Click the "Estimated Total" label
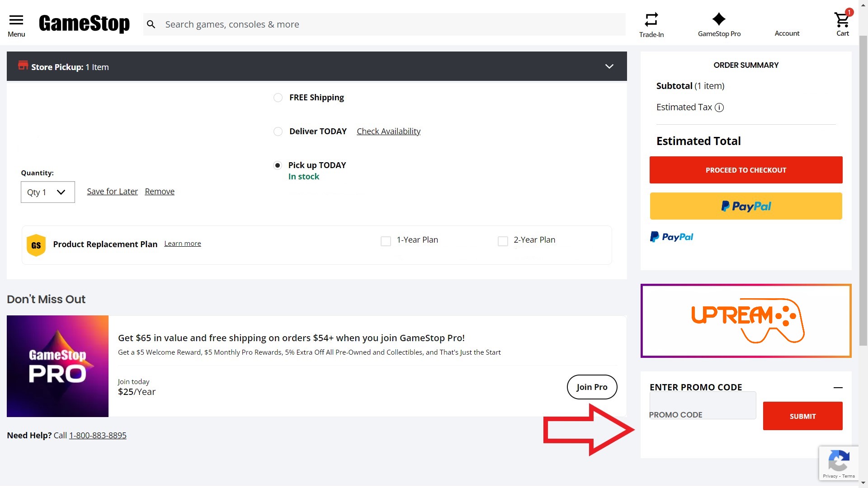The width and height of the screenshot is (868, 488). pos(698,141)
